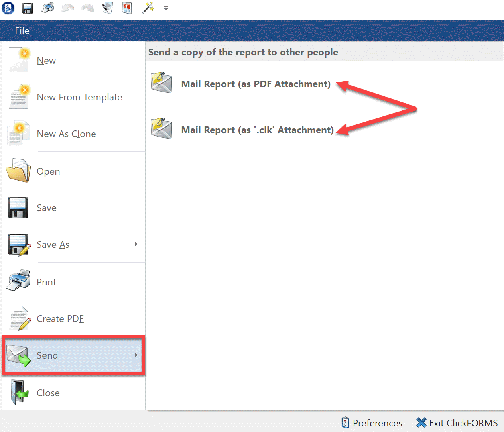Click the magic wand icon in toolbar
The image size is (504, 432).
[x=148, y=8]
